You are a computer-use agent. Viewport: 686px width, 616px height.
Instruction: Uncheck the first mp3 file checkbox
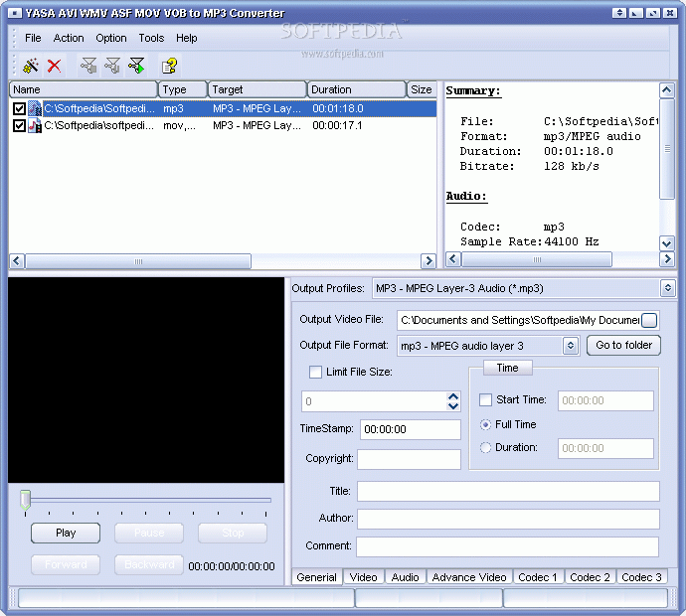click(19, 108)
